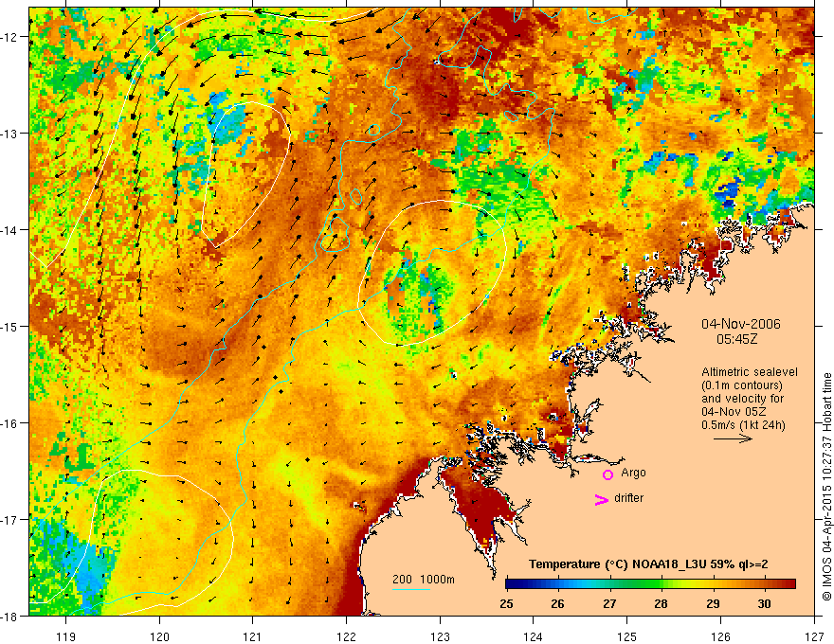Click the longitude axis label 121

[x=253, y=636]
